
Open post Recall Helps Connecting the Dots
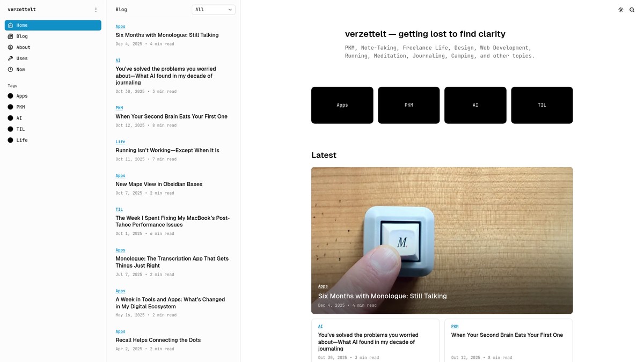[x=158, y=340]
